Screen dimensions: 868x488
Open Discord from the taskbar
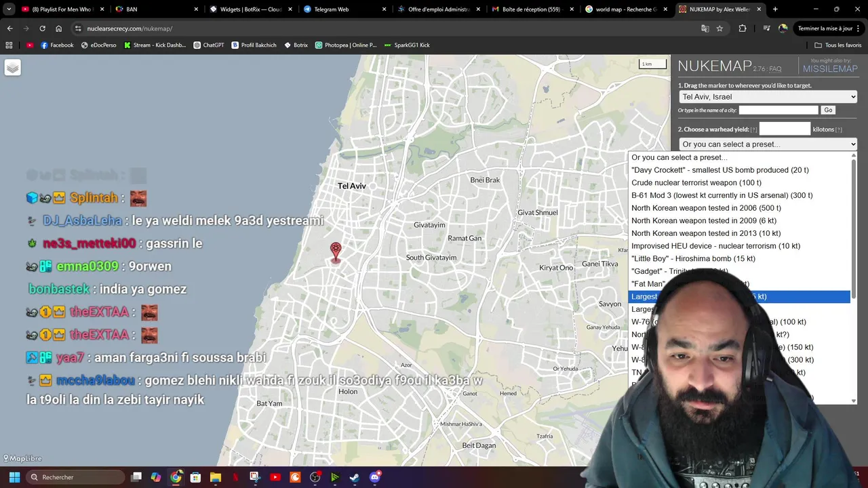click(375, 477)
